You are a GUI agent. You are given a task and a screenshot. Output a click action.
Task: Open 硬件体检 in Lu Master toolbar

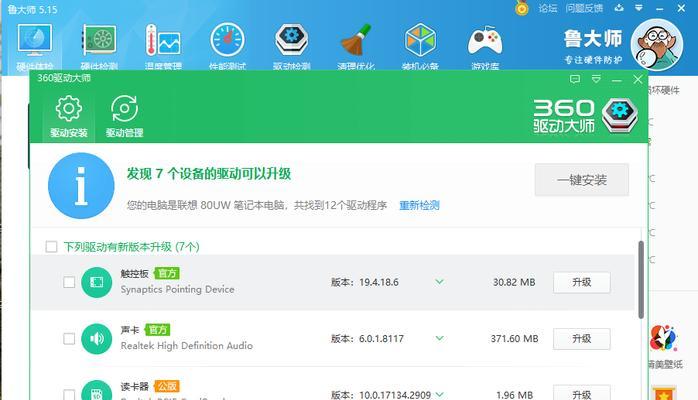tap(35, 46)
